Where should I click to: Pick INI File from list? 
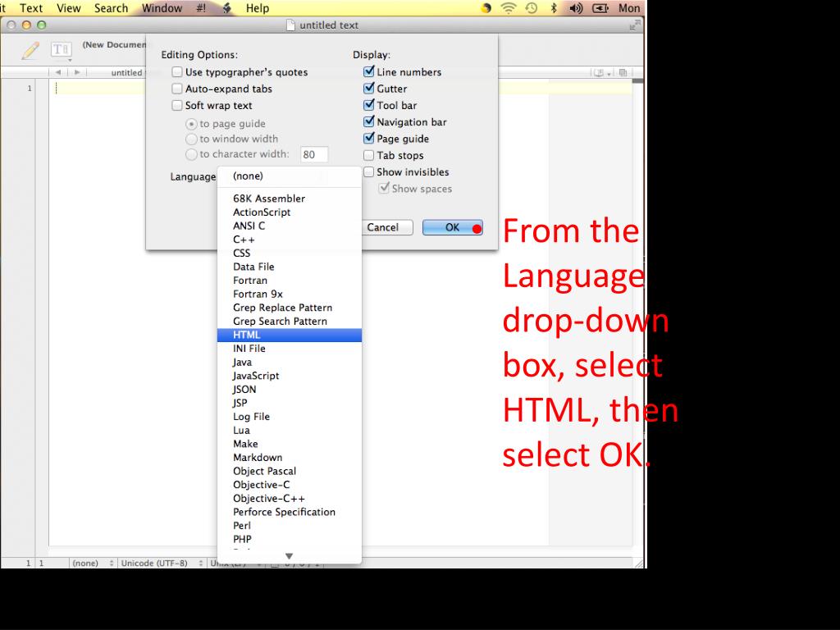290,348
